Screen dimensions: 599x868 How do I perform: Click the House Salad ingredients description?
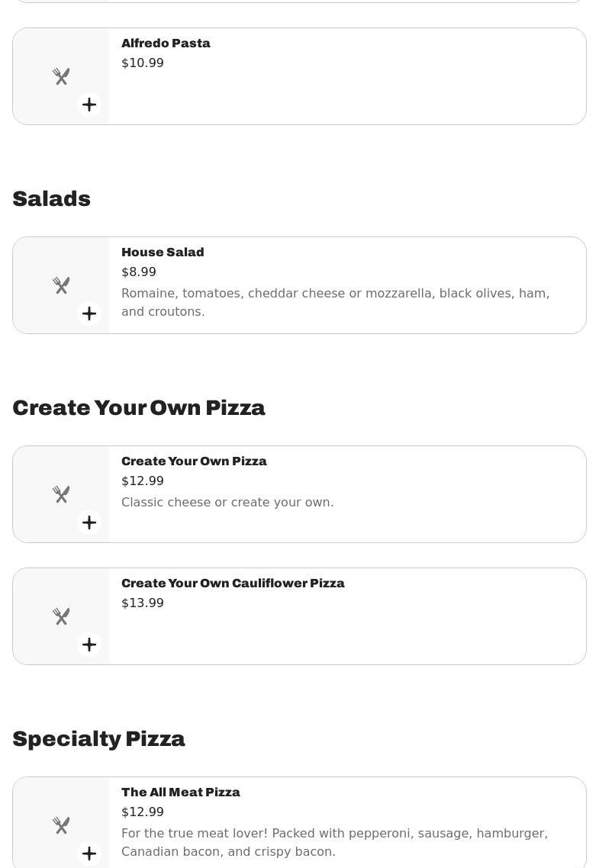click(335, 302)
